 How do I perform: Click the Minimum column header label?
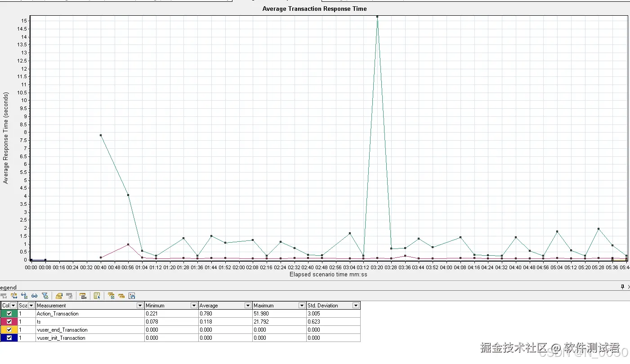pyautogui.click(x=155, y=306)
